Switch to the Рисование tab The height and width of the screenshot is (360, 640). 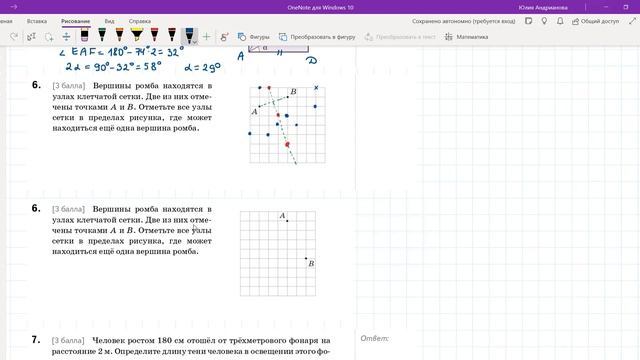point(76,21)
